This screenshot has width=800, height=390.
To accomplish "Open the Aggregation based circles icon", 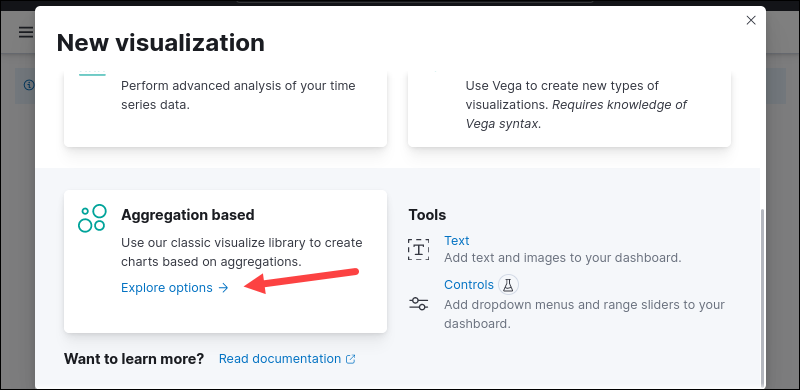I will point(92,218).
